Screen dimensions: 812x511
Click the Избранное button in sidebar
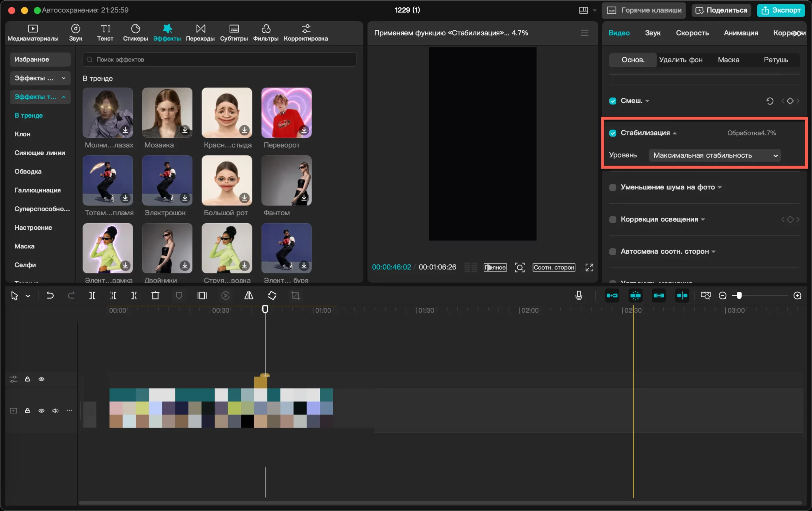[40, 59]
